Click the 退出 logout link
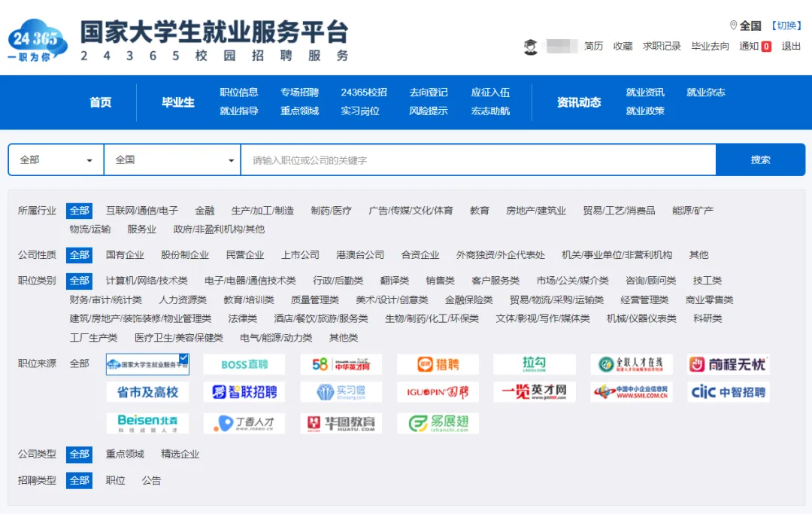The image size is (812, 514). 790,45
